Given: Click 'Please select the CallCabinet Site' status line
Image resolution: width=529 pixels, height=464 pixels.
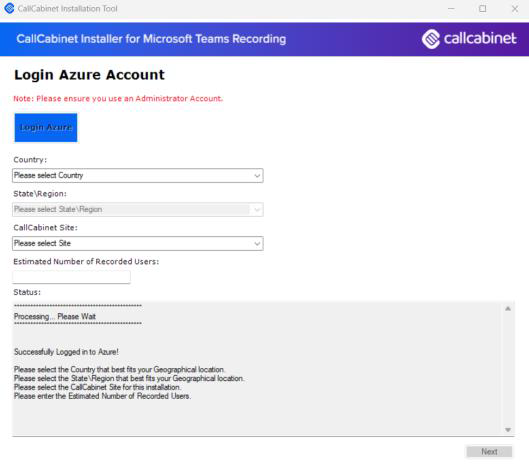Looking at the screenshot, I should coord(97,387).
